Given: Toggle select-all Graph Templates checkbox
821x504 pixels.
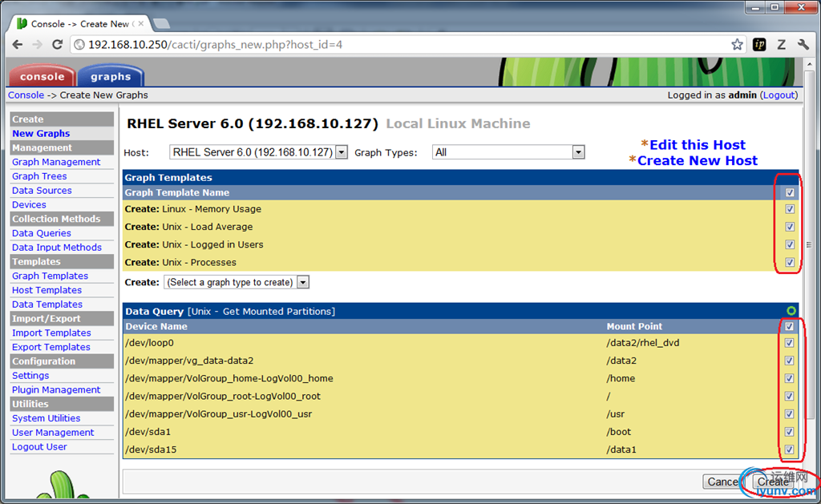Looking at the screenshot, I should (790, 192).
